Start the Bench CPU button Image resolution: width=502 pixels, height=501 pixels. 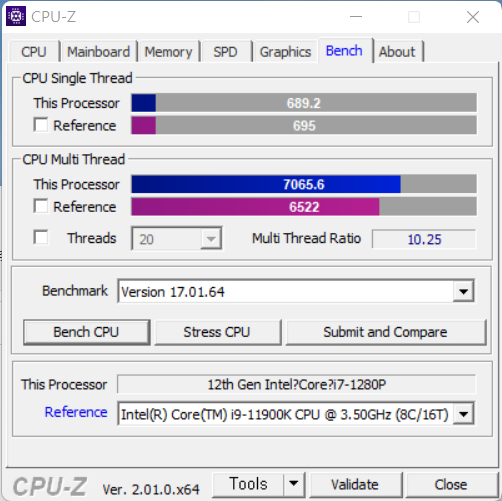[x=86, y=332]
